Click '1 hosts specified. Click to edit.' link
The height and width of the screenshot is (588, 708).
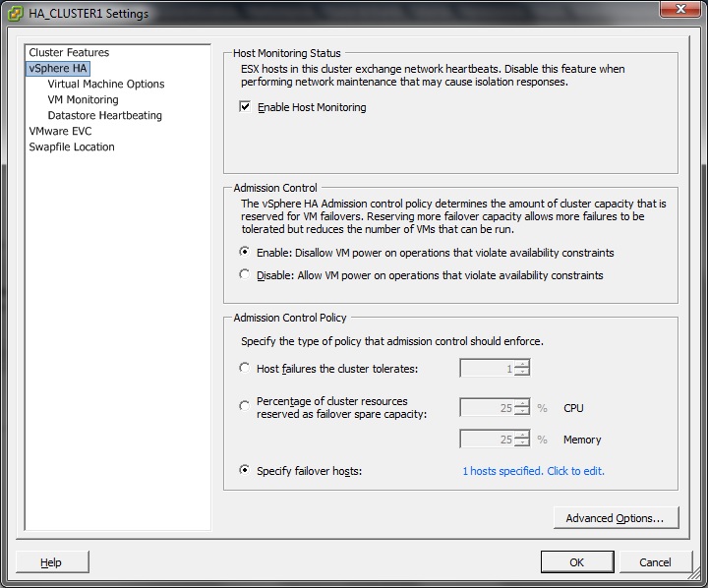coord(533,471)
